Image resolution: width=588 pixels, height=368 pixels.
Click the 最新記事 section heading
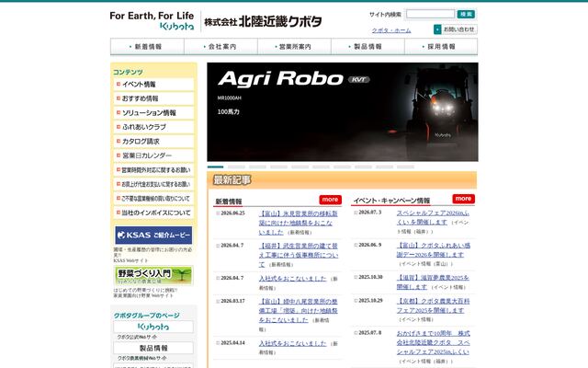(x=232, y=180)
